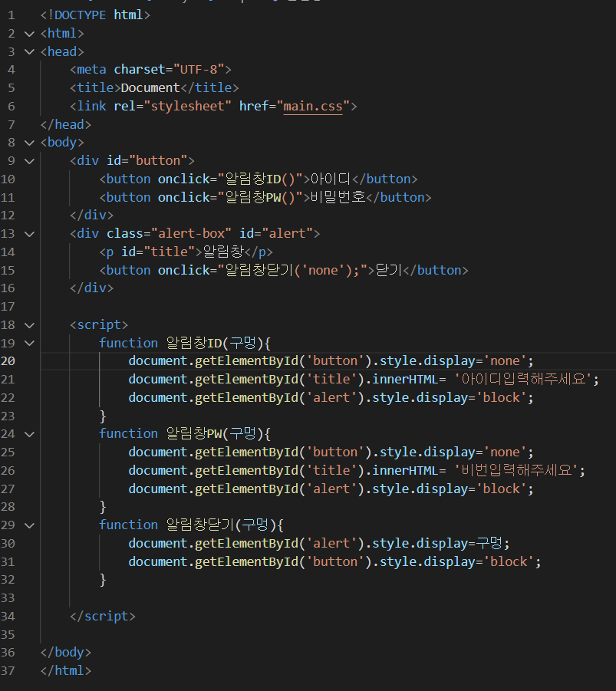
Task: Open the main.css link in href
Action: (x=313, y=106)
